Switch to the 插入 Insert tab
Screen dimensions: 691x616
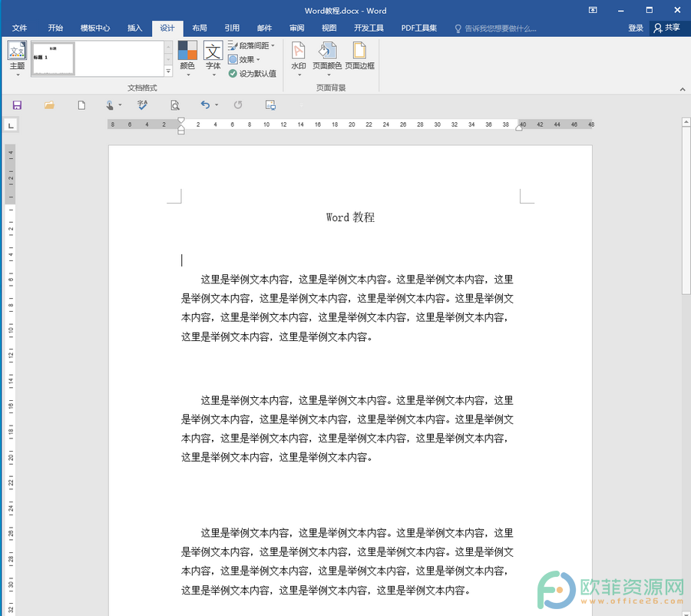[135, 28]
